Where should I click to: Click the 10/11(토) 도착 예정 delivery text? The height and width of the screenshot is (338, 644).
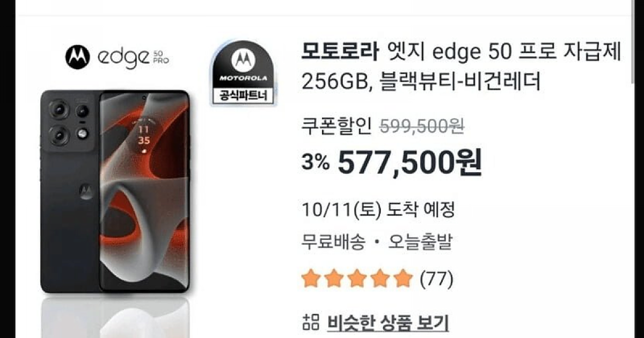[x=378, y=210]
